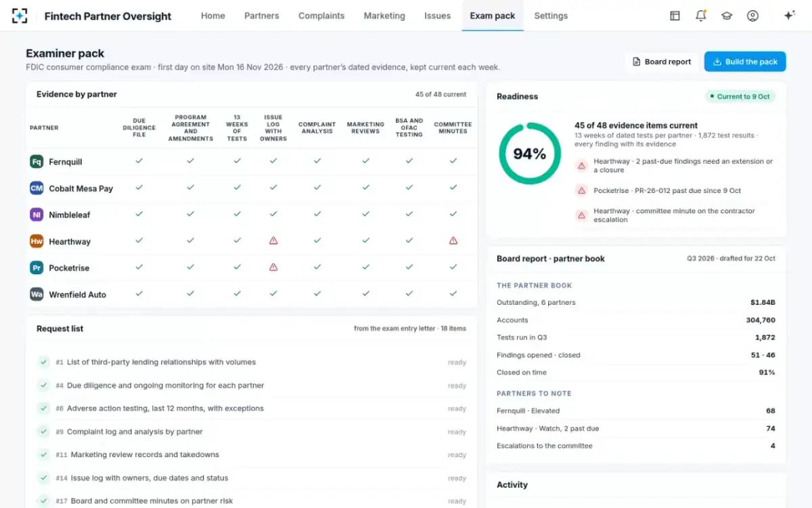Open Hearthway row in evidence table

tap(252, 241)
